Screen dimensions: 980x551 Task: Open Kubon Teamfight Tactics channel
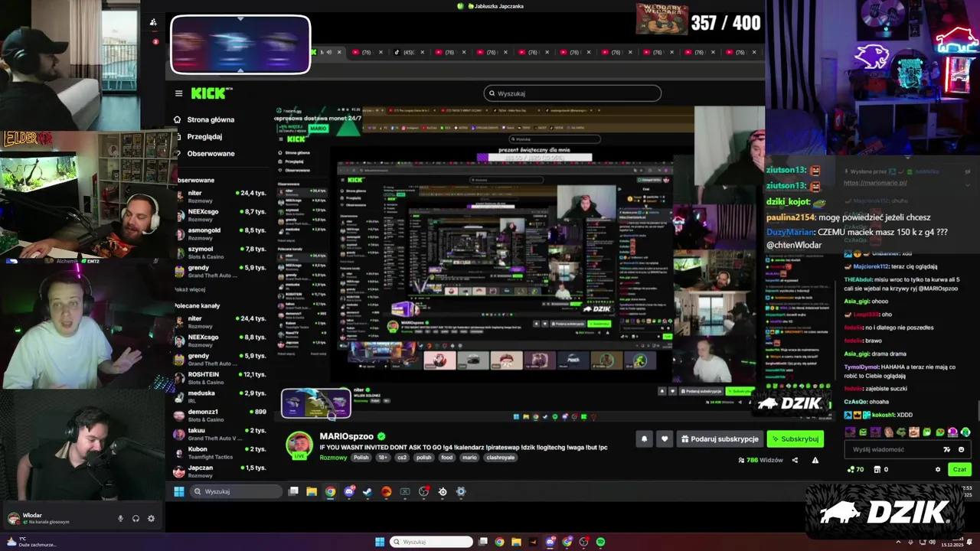pyautogui.click(x=220, y=452)
